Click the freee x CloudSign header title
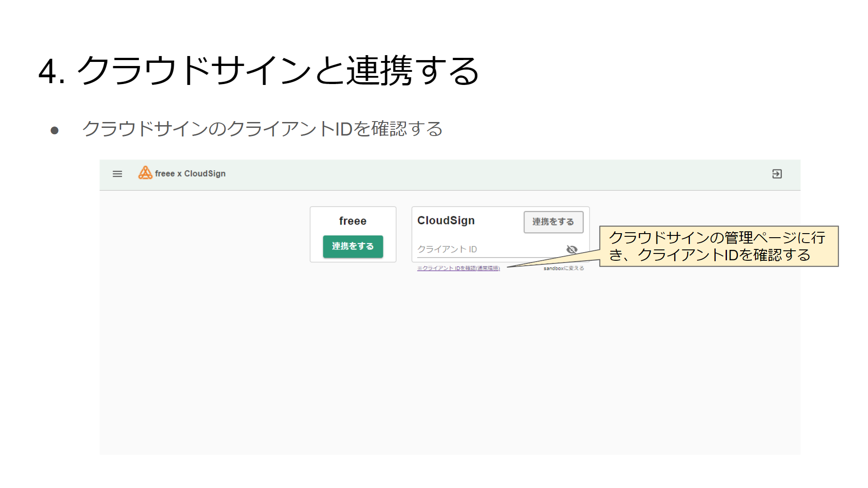This screenshot has height=488, width=868. pos(190,174)
